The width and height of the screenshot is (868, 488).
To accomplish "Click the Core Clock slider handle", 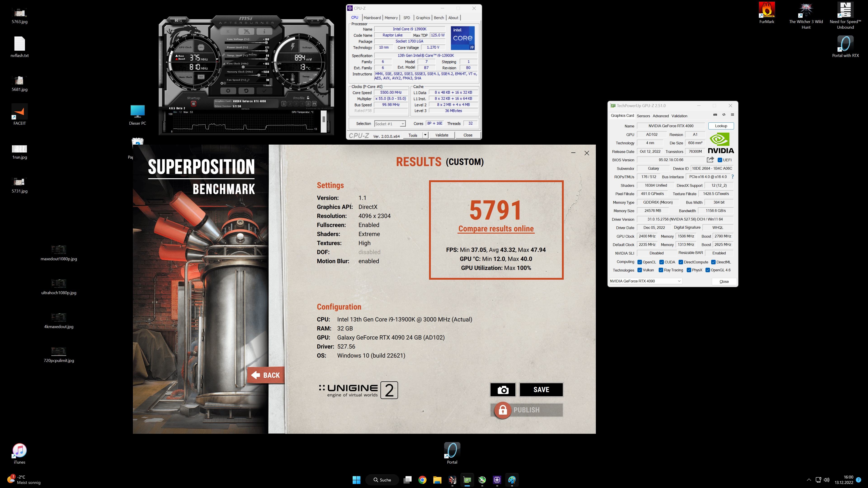I will pyautogui.click(x=243, y=67).
